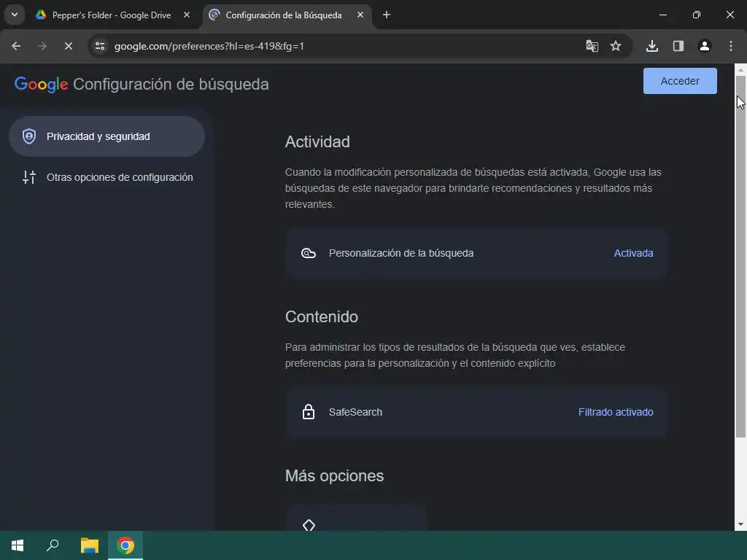
Task: Open a new browser tab
Action: [x=387, y=15]
